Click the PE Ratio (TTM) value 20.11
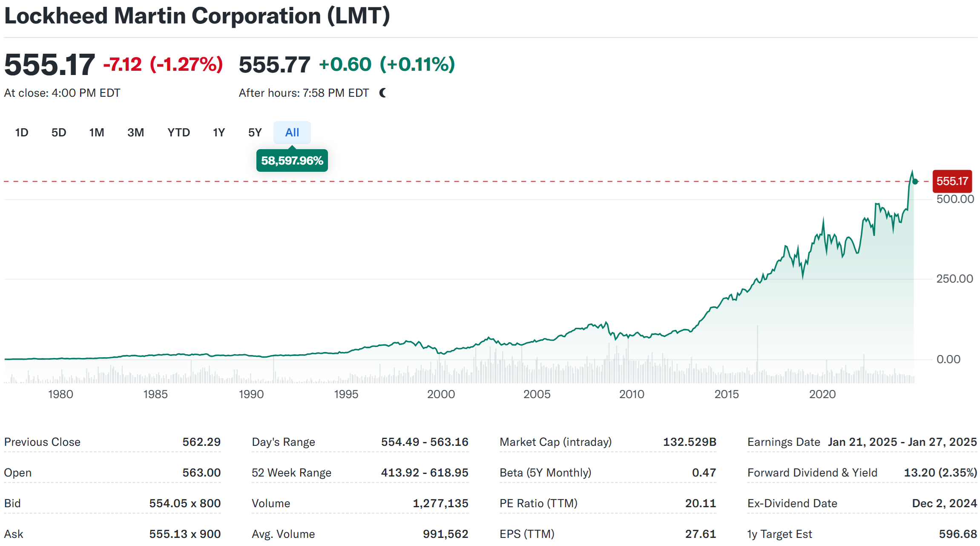The image size is (980, 546). click(701, 503)
